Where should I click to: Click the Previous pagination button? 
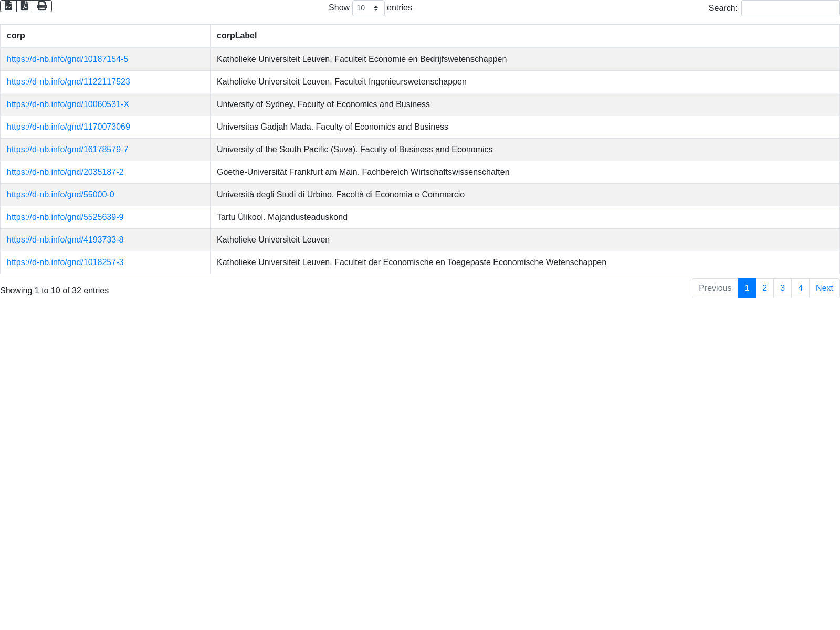(x=715, y=288)
